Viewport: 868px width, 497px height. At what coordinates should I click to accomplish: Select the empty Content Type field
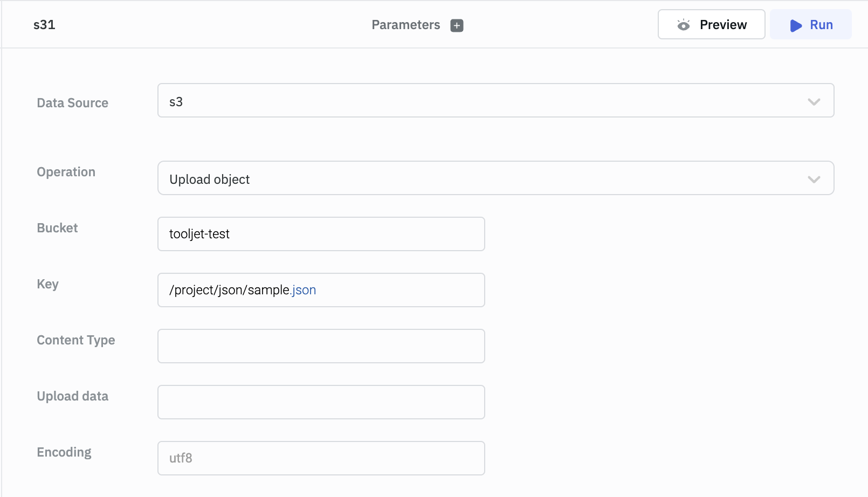pos(321,346)
